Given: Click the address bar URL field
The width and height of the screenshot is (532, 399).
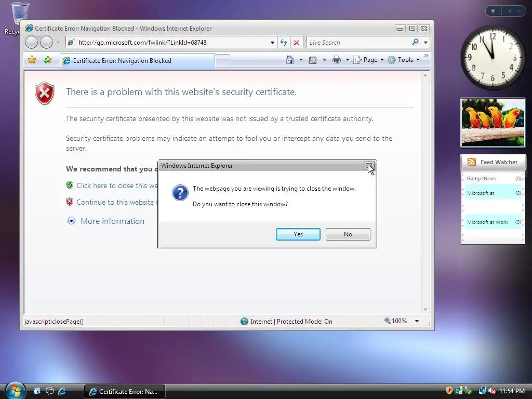Looking at the screenshot, I should 171,43.
